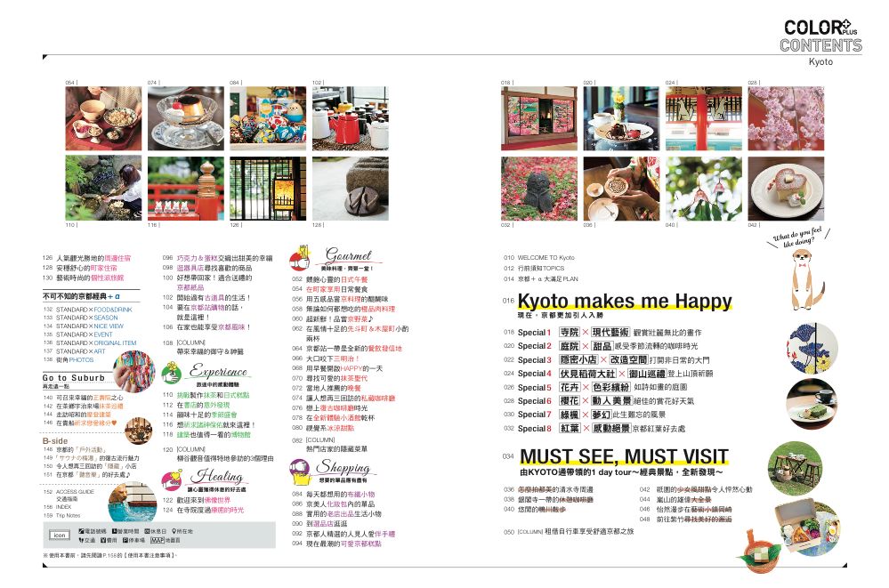The width and height of the screenshot is (889, 588).
Task: Select 'STANDARD×ART' entry
Action: coord(75,351)
